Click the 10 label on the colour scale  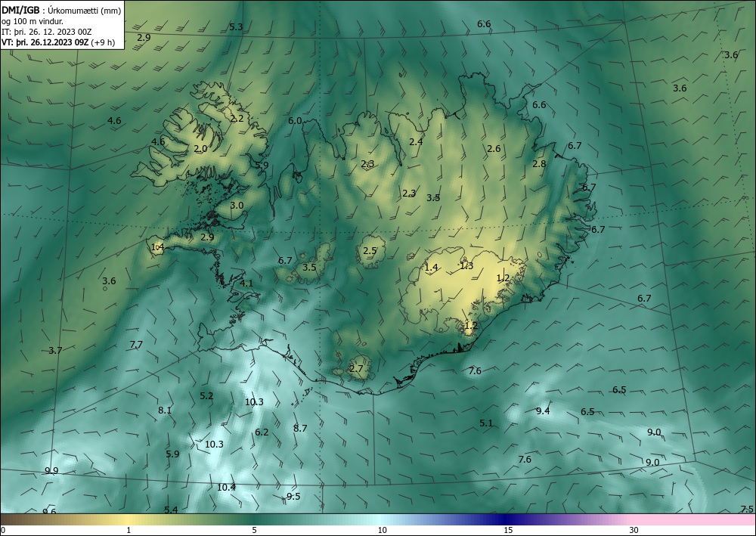(x=382, y=531)
